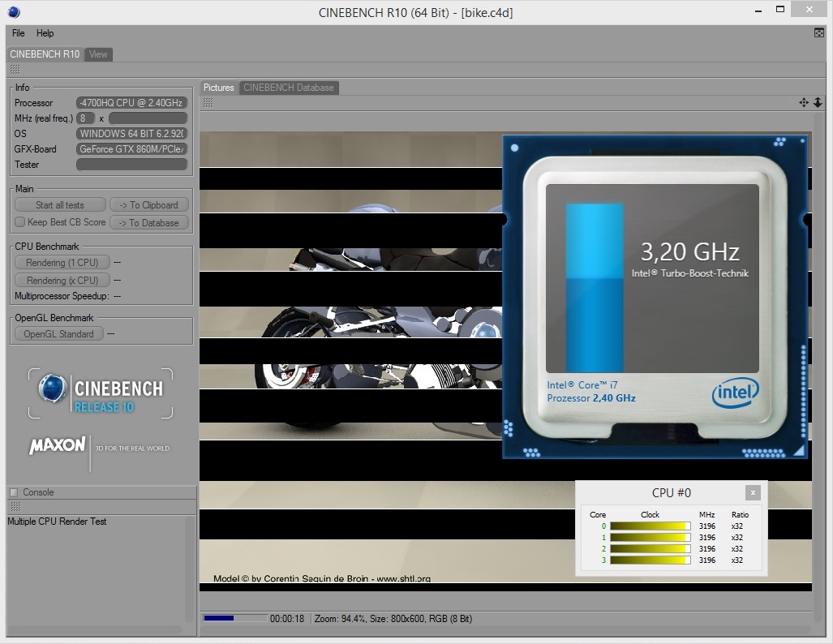Click the blue Turbo Boost frequency bar
Image resolution: width=833 pixels, height=644 pixels.
tap(595, 287)
